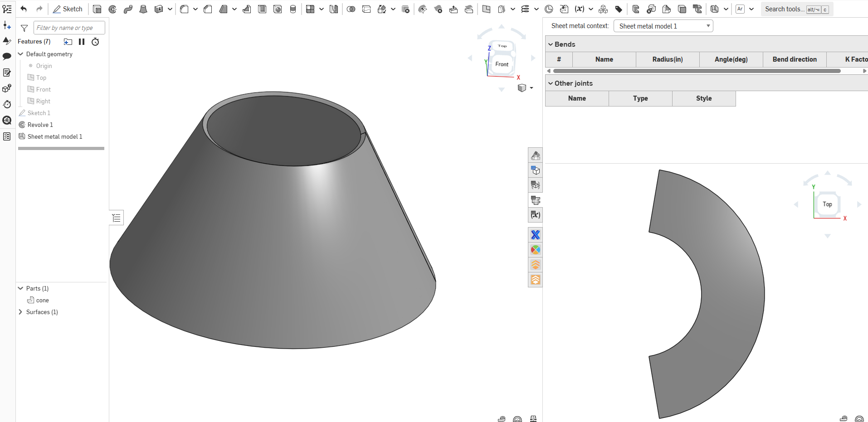Click the Undo arrow
This screenshot has height=422, width=868.
pyautogui.click(x=24, y=9)
